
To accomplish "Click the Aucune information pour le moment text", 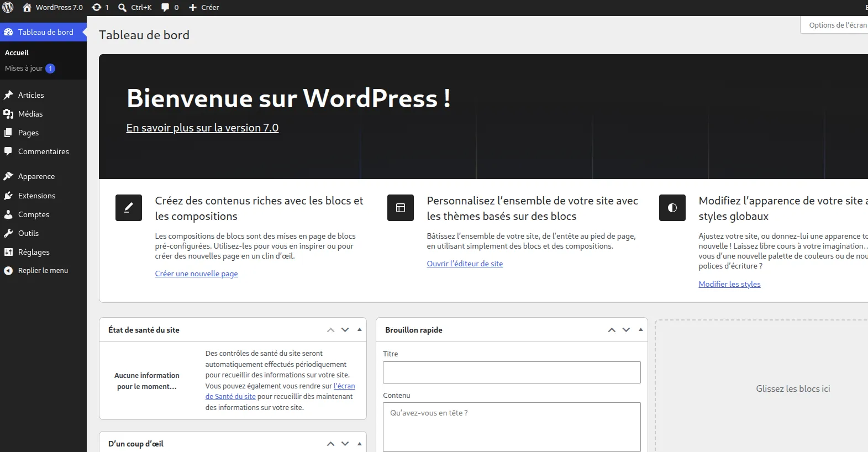I will (147, 381).
